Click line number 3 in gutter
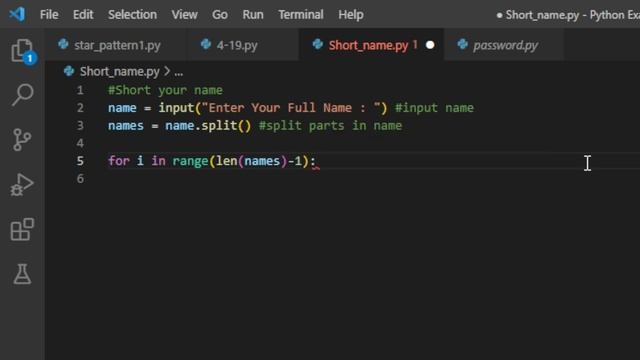This screenshot has width=640, height=360. (x=80, y=125)
